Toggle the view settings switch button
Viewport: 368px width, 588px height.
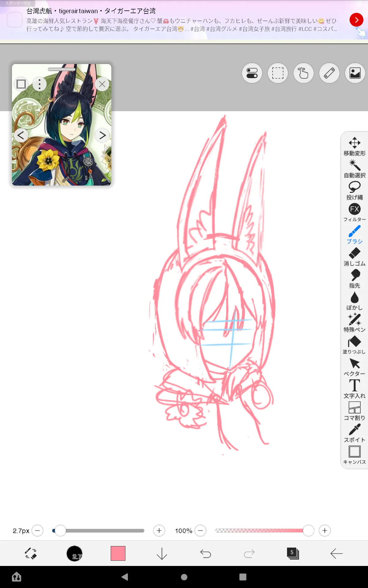[x=252, y=73]
